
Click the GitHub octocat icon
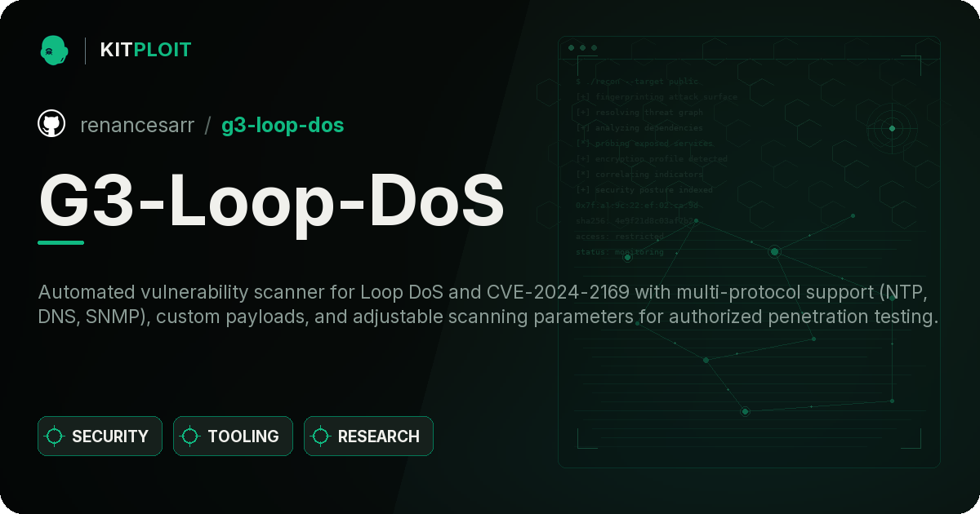point(51,124)
